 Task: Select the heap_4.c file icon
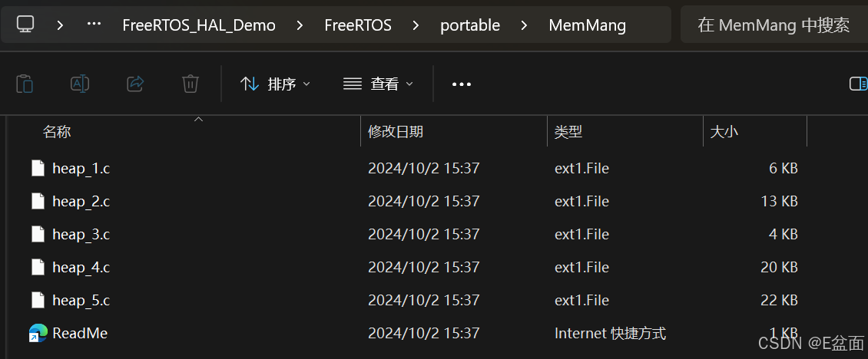point(38,267)
